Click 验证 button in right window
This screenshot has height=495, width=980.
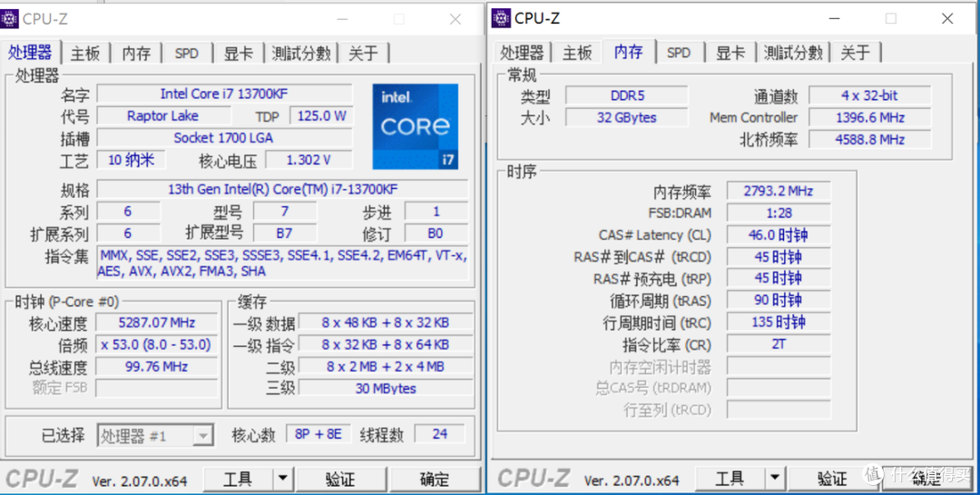tap(832, 480)
